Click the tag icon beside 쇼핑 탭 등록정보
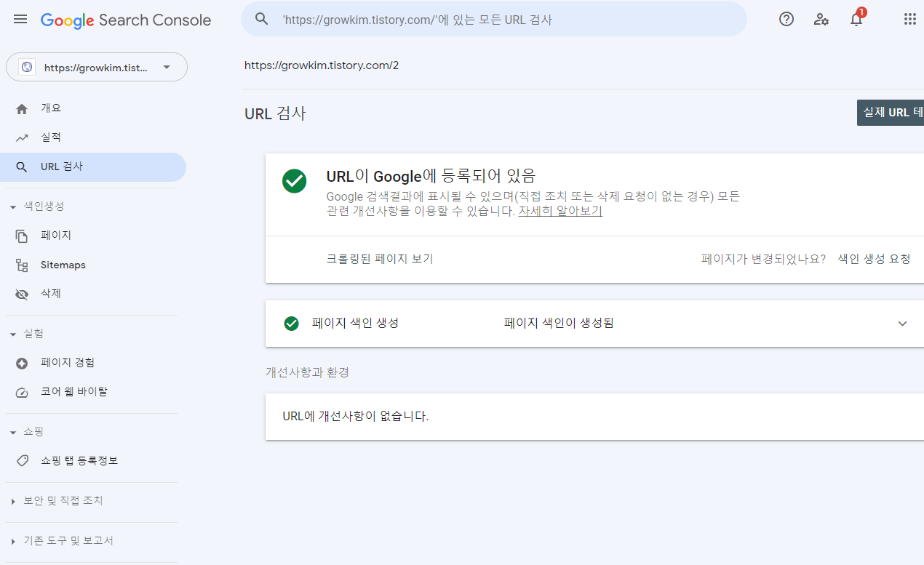 [22, 461]
